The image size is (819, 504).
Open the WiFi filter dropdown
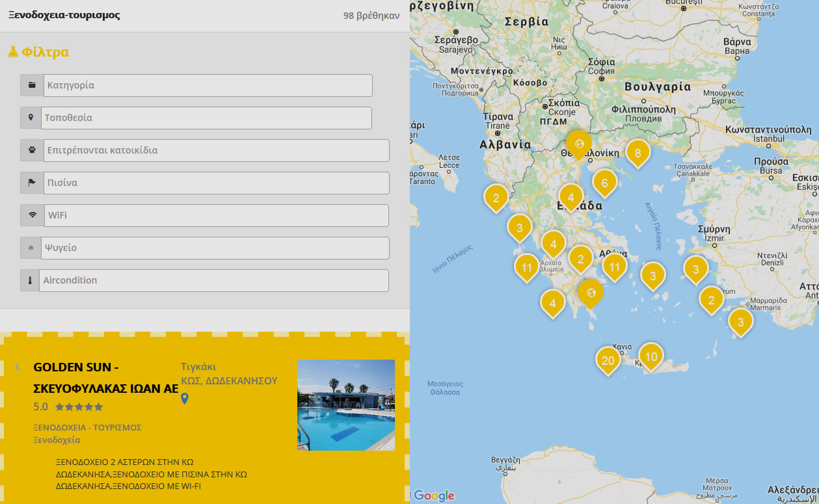[217, 215]
